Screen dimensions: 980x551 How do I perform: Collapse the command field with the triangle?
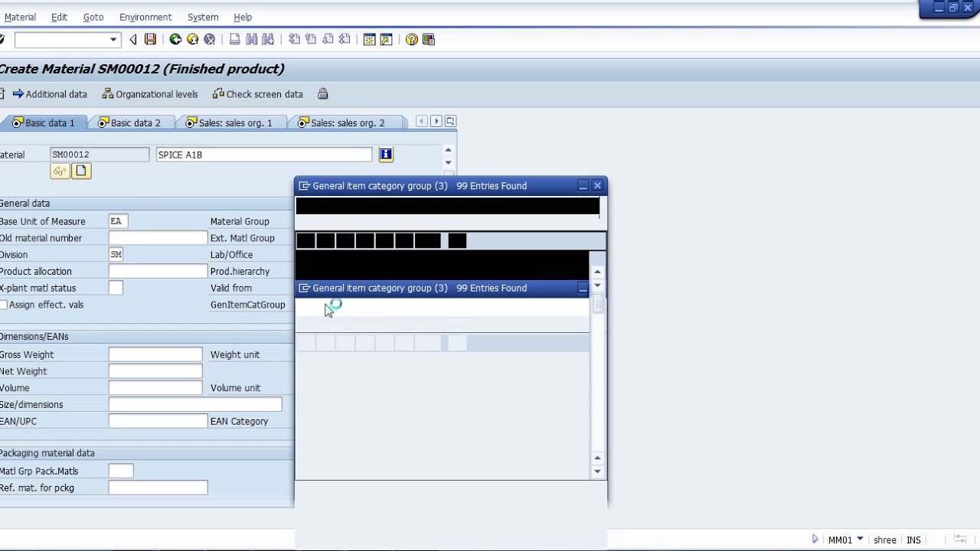click(x=133, y=39)
